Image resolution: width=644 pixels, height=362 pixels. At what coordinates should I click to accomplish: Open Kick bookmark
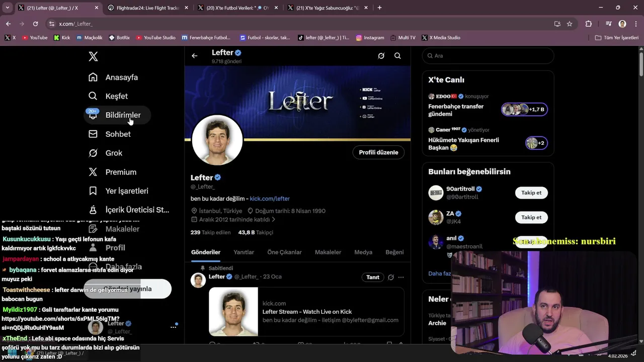tap(62, 38)
